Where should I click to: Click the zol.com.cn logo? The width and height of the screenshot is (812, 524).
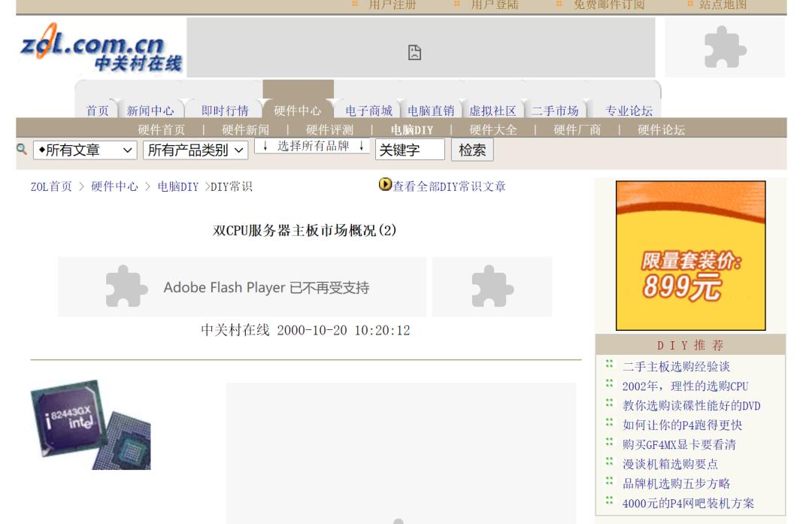pyautogui.click(x=101, y=47)
